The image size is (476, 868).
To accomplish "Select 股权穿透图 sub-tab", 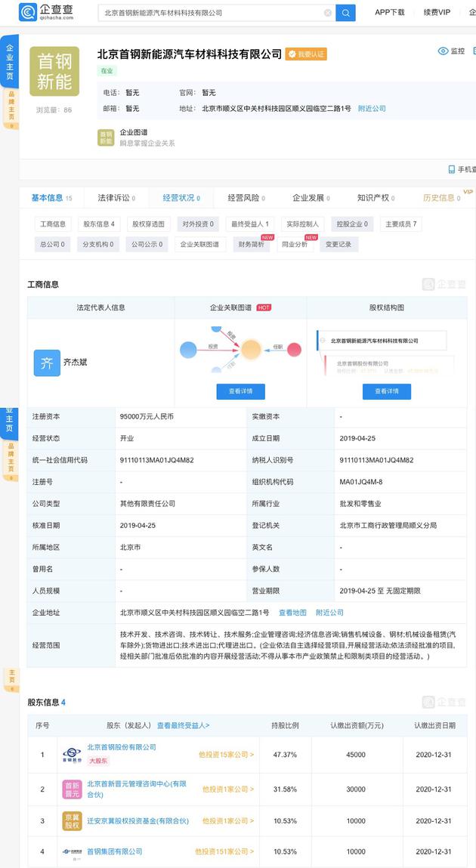I will click(148, 224).
